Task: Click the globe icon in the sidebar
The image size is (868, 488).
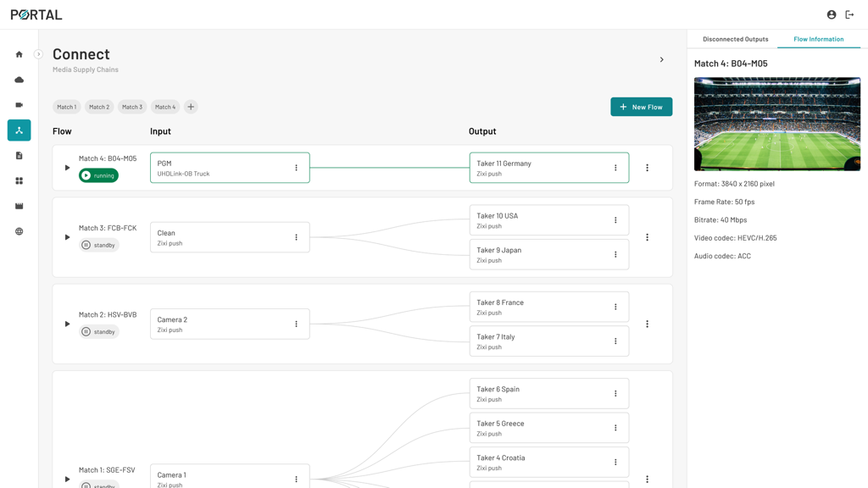Action: coord(19,231)
